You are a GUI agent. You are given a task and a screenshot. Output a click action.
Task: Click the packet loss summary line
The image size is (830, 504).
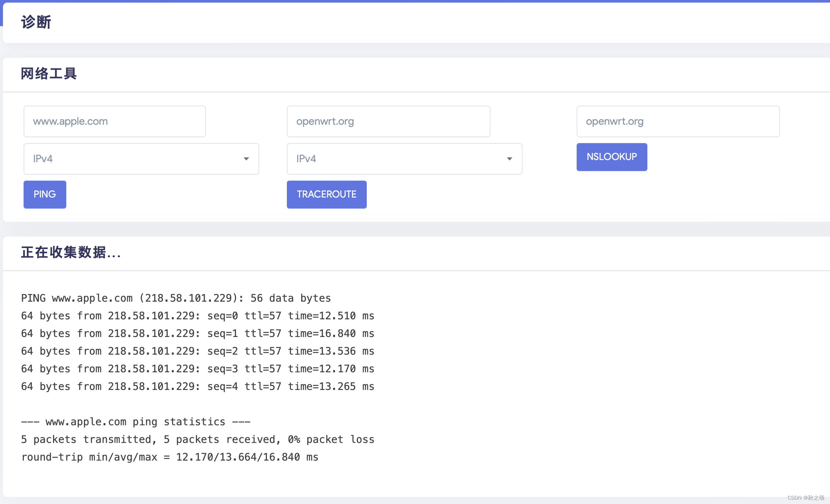click(197, 439)
